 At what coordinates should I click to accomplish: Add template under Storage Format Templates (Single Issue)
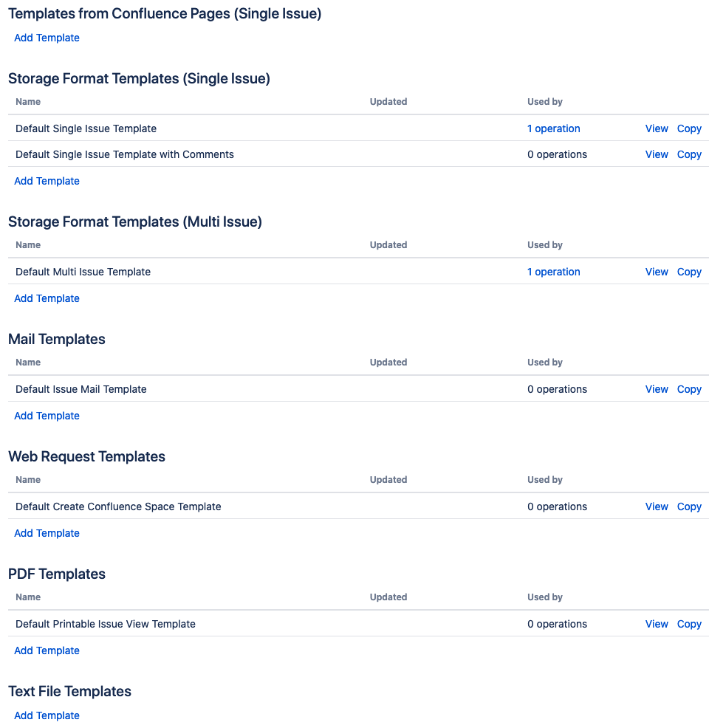click(x=47, y=181)
